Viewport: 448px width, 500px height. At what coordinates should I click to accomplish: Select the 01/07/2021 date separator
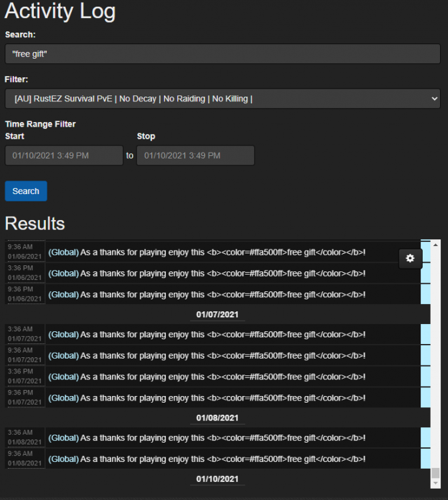[217, 314]
